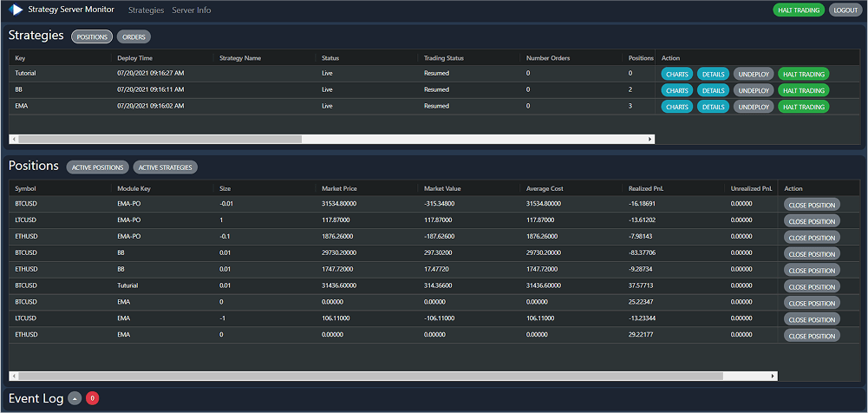Select the Positions view toggle in Strategies

pos(92,37)
